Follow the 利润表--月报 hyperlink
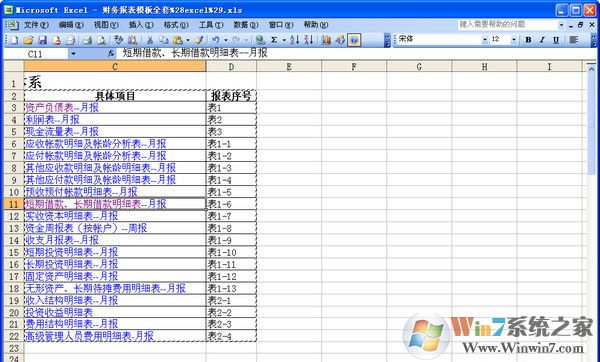This screenshot has width=600, height=362. [x=52, y=120]
